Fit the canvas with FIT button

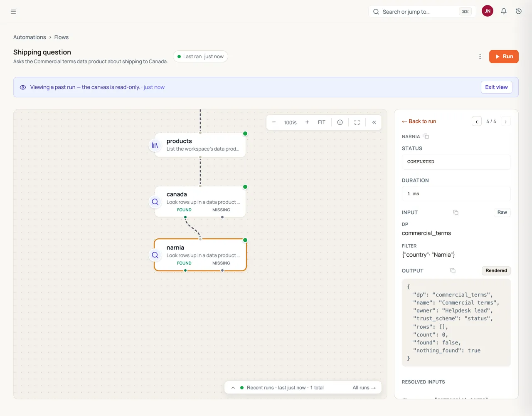(x=322, y=122)
